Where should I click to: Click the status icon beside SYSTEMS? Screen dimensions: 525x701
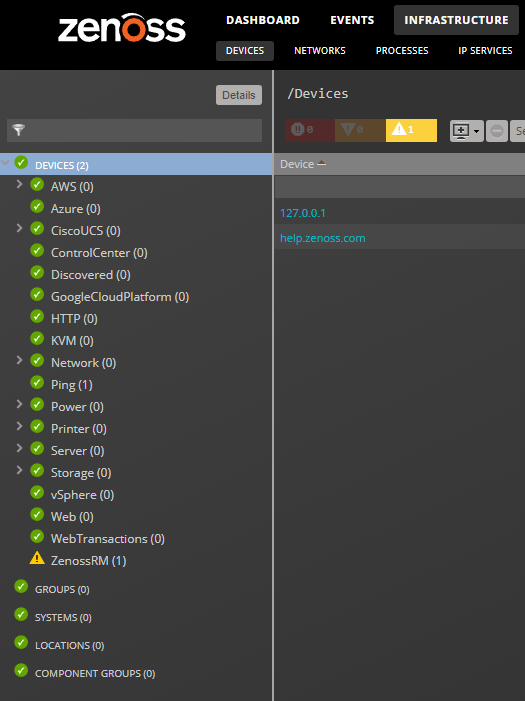[21, 614]
